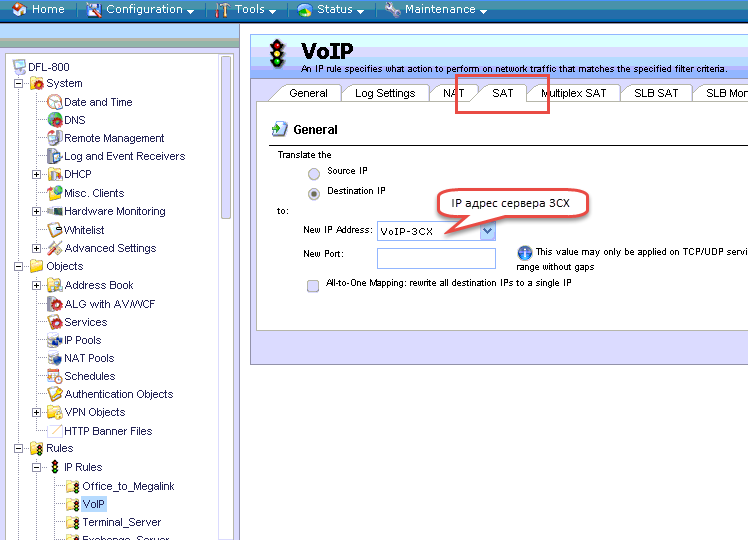Expand the DHCP tree node
748x540 pixels.
point(36,175)
